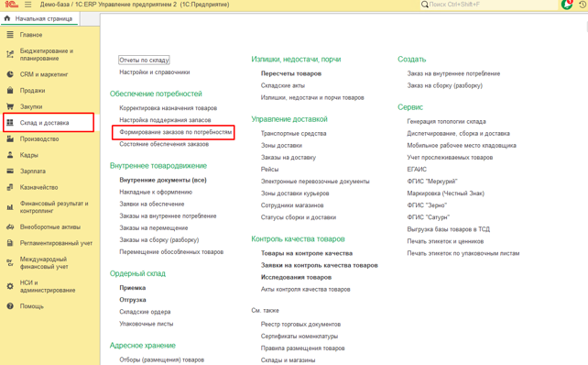Open Генерация топологии склада

coord(446,121)
